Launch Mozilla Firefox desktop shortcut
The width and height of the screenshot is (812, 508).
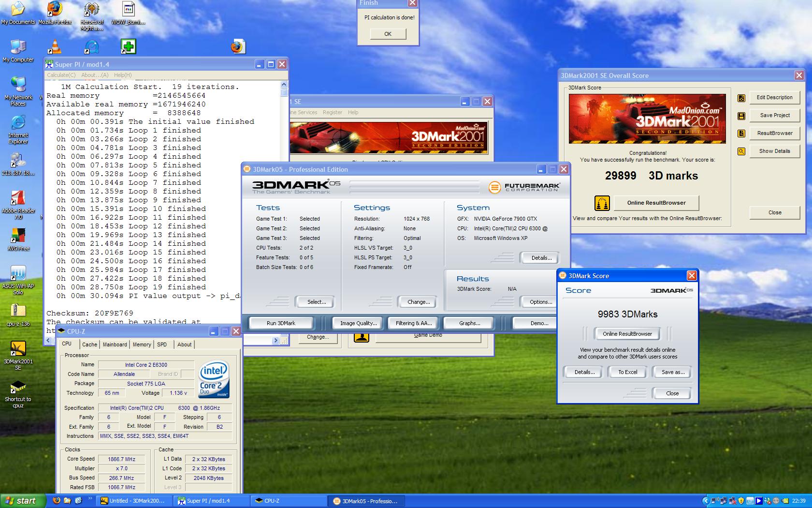(x=55, y=13)
